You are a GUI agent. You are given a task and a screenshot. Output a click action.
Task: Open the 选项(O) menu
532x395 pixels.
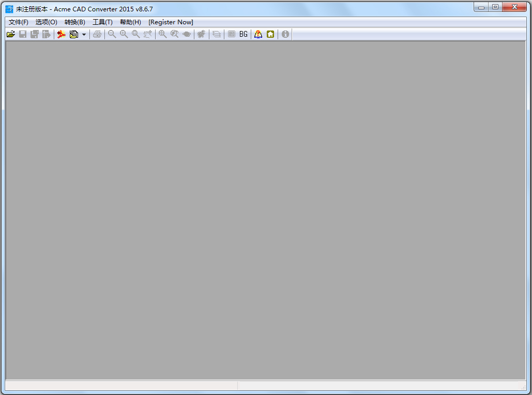click(x=47, y=22)
